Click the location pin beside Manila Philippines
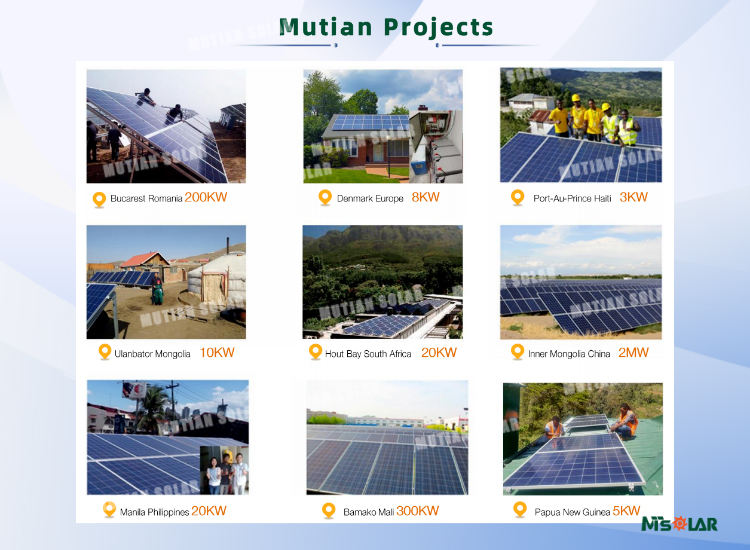Image resolution: width=750 pixels, height=550 pixels. [x=109, y=510]
